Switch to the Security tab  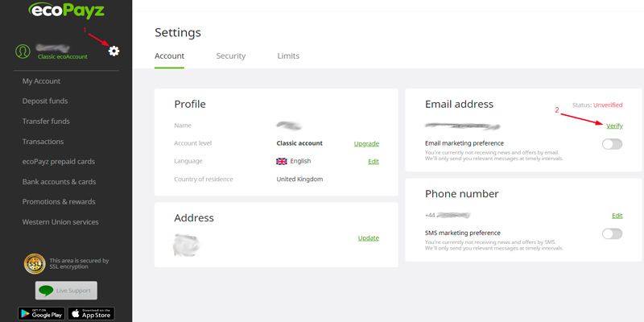(231, 56)
